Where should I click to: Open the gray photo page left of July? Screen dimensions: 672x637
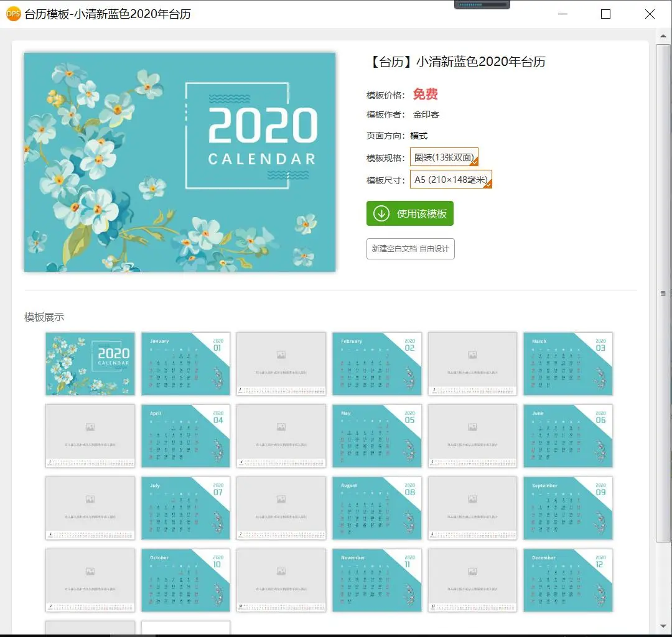point(90,508)
